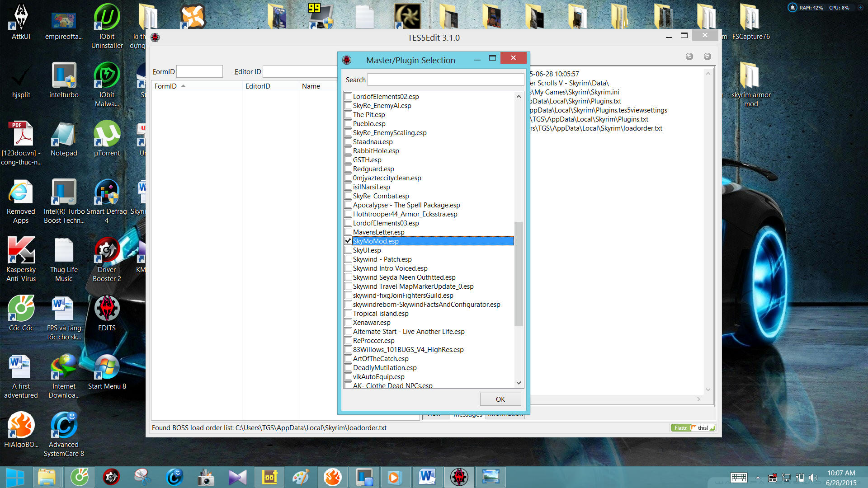Screen dimensions: 868x488
Task: Launch the µTorrent desktop shortcut
Action: pyautogui.click(x=107, y=138)
